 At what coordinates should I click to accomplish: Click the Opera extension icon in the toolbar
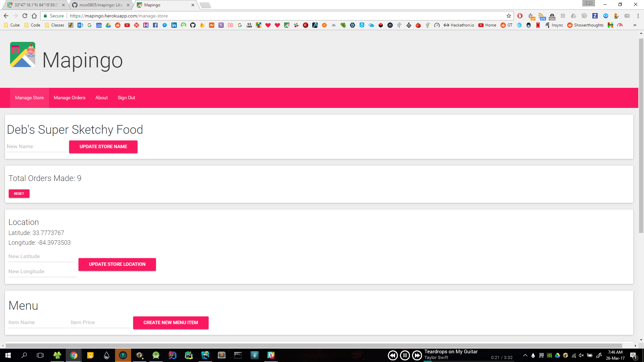click(520, 16)
